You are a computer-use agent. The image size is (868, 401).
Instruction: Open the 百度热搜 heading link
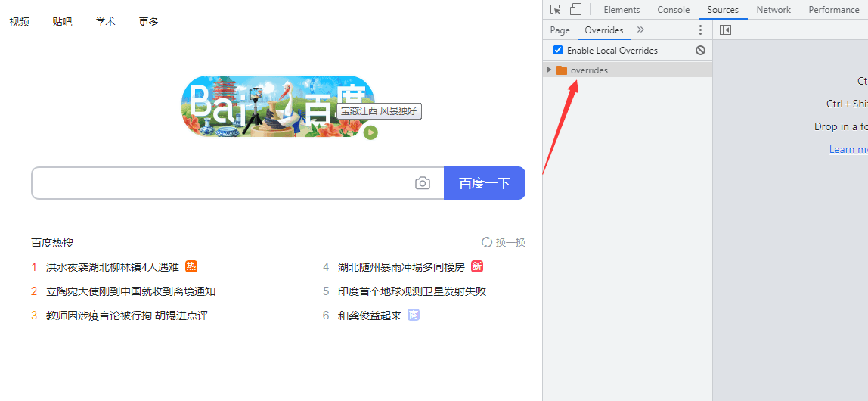53,243
